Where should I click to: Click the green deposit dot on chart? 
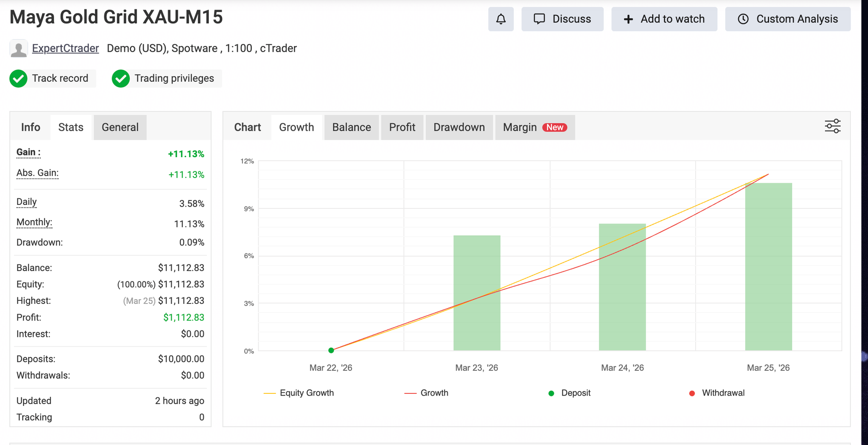(x=331, y=350)
